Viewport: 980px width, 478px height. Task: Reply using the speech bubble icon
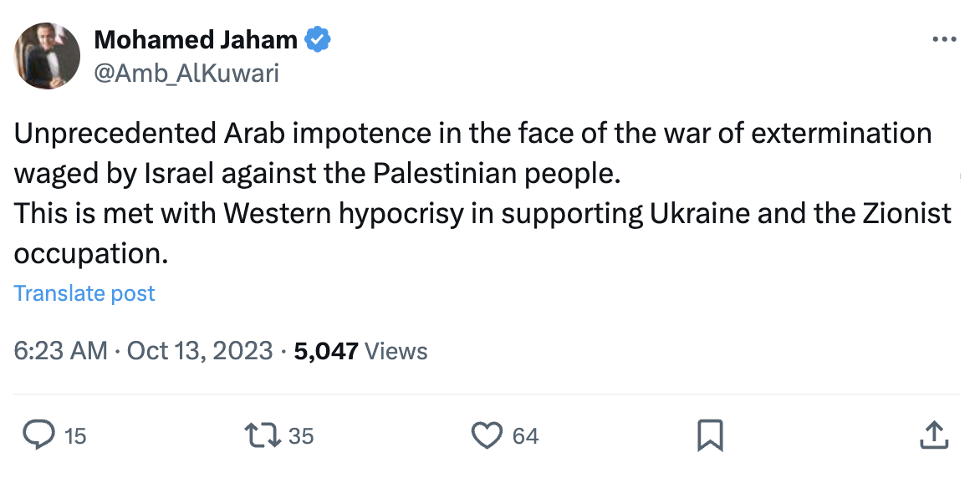[38, 435]
